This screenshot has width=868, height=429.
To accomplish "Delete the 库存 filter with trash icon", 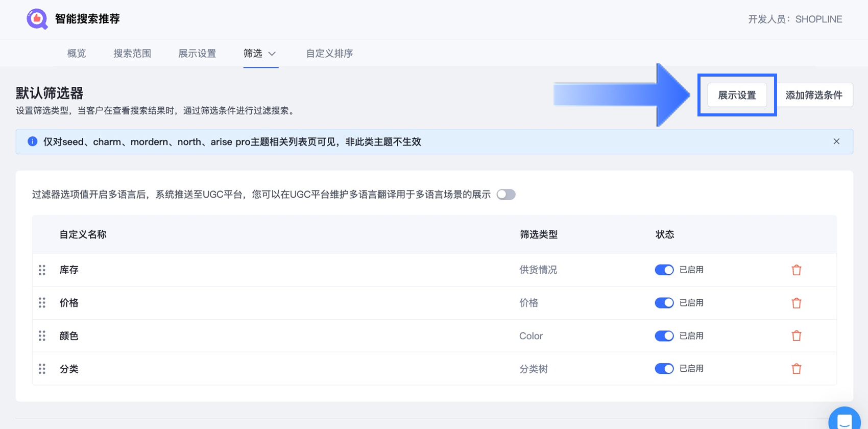I will click(x=796, y=270).
